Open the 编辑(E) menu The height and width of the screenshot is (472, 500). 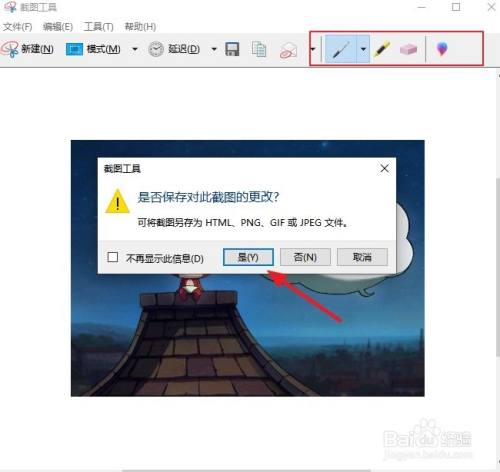58,27
